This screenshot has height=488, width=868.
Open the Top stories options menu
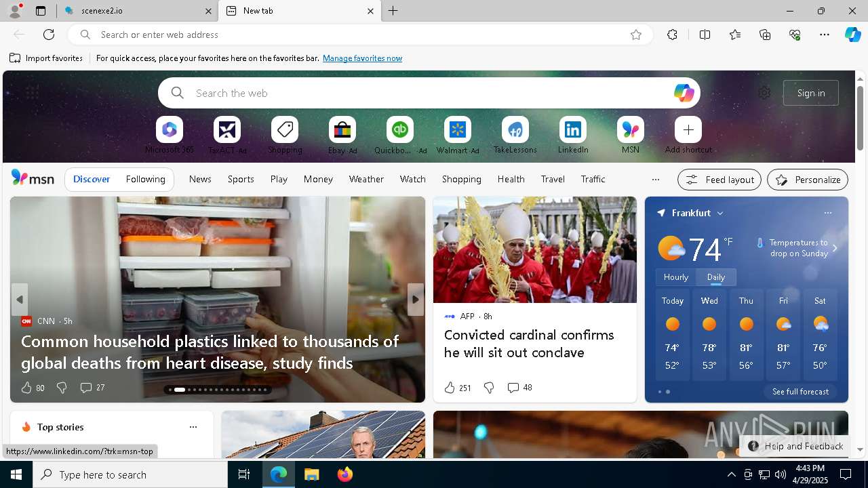click(193, 427)
